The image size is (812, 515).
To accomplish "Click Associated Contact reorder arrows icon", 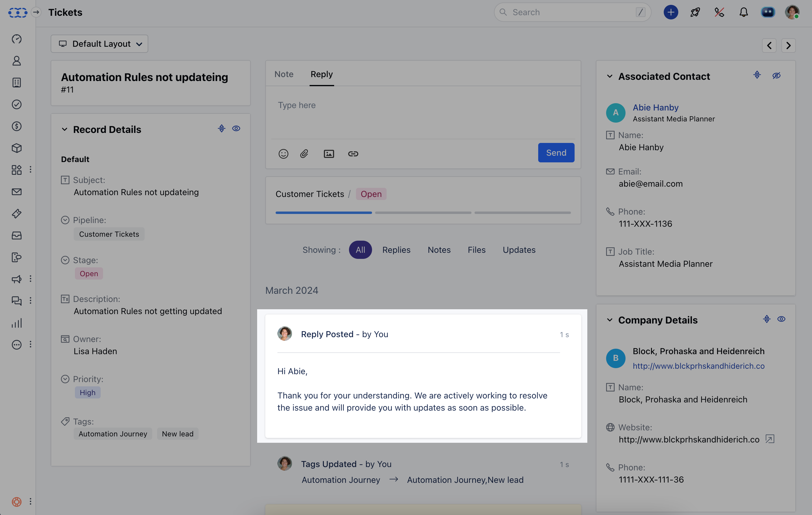I will 757,75.
